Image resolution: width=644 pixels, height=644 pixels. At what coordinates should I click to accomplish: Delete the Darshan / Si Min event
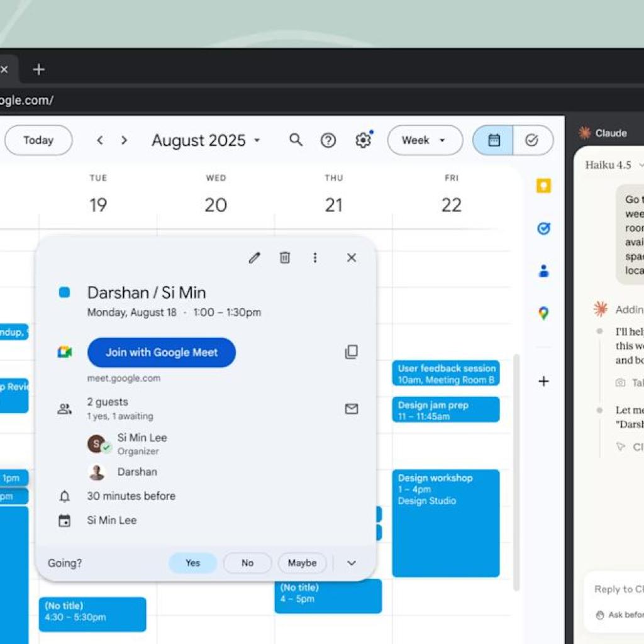(284, 257)
